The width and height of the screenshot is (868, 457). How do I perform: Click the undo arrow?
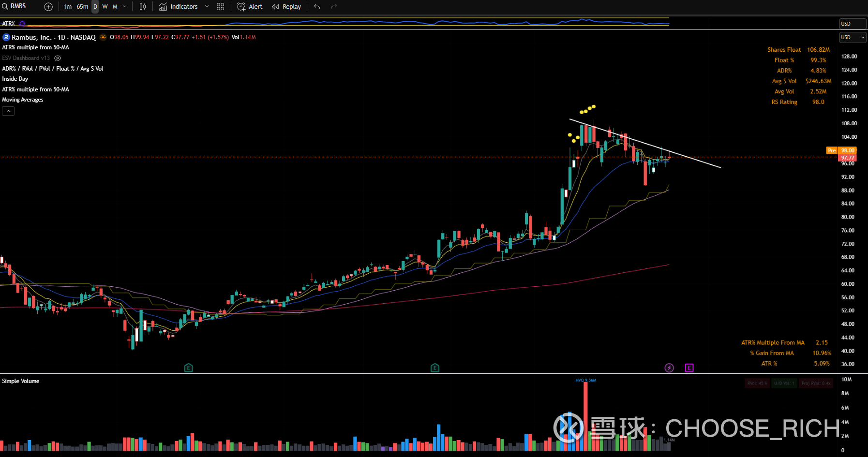coord(317,7)
